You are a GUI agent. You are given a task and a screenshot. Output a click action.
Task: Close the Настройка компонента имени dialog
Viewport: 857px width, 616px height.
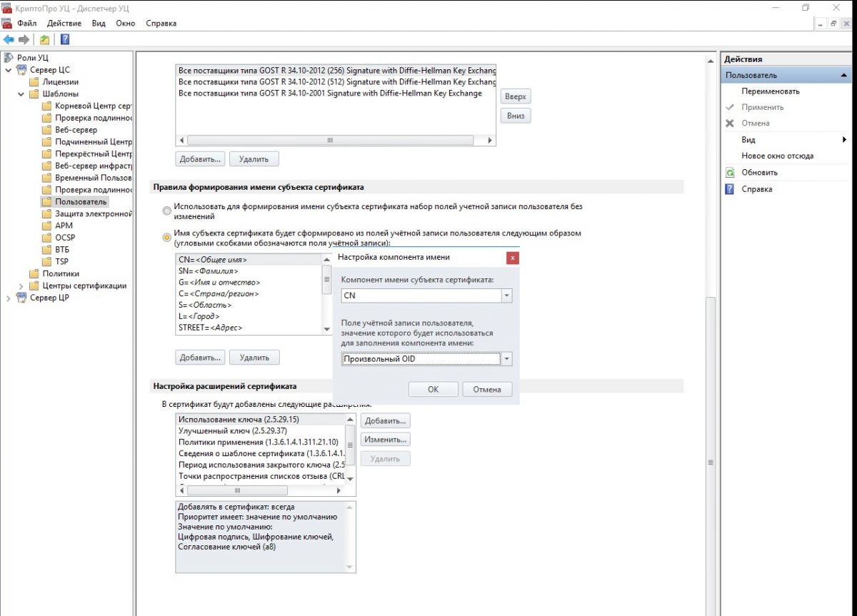coord(513,257)
